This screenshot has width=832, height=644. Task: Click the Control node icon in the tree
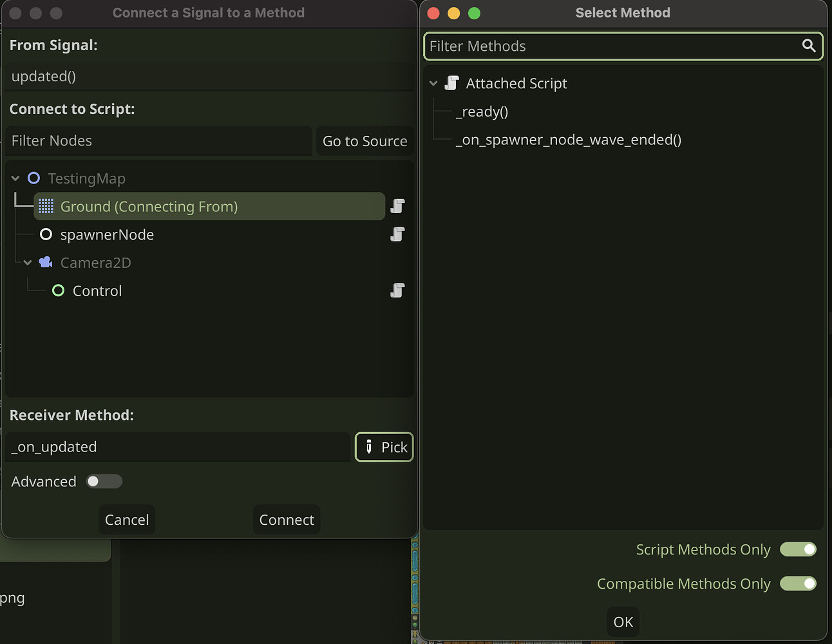tap(58, 290)
